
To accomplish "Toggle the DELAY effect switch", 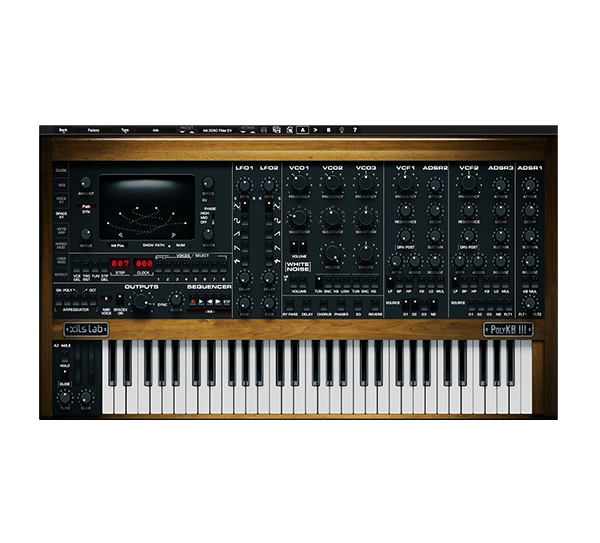I will pyautogui.click(x=307, y=305).
